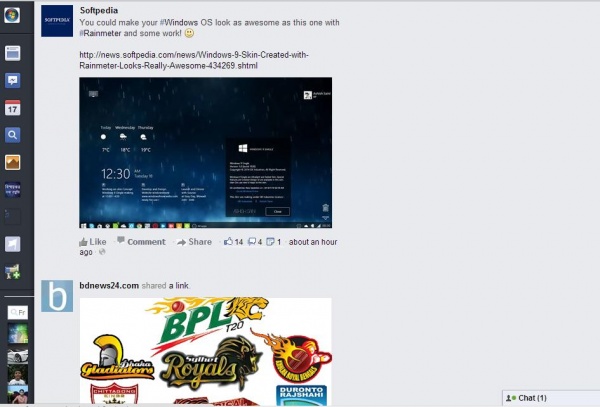
Task: View the 4 comments count
Action: (255, 242)
